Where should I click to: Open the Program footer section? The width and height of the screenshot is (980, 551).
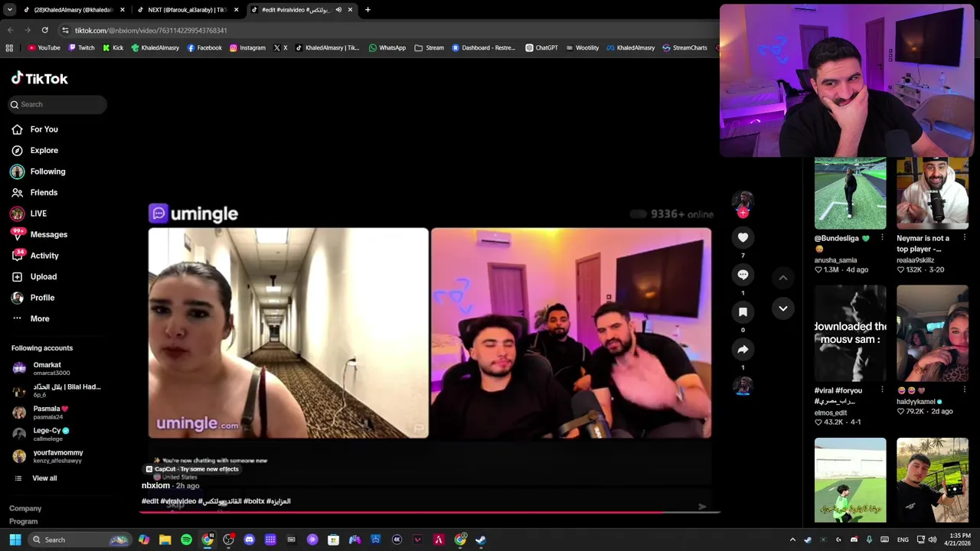click(23, 522)
